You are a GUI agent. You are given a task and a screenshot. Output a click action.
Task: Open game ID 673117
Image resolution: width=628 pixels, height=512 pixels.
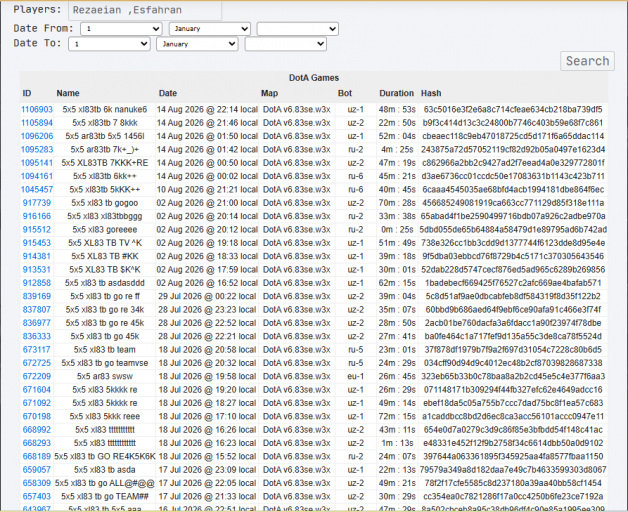(37, 350)
